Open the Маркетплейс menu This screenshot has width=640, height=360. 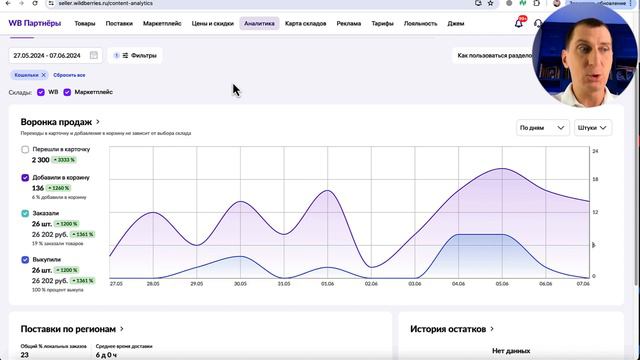[162, 24]
